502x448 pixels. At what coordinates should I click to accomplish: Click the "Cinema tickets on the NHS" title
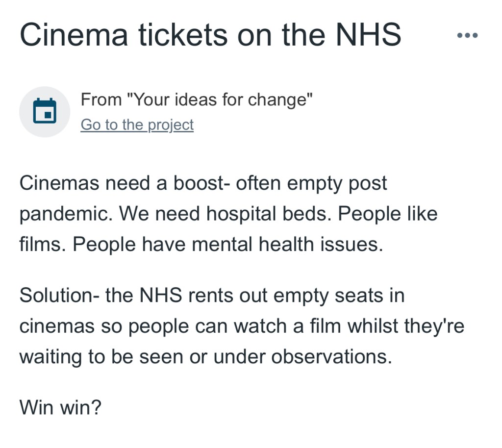click(210, 35)
